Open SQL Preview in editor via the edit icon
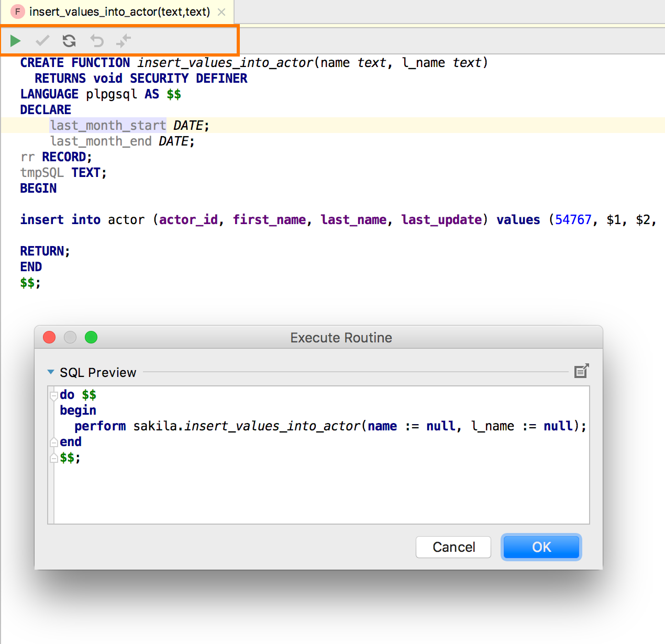This screenshot has width=665, height=644. click(x=582, y=371)
